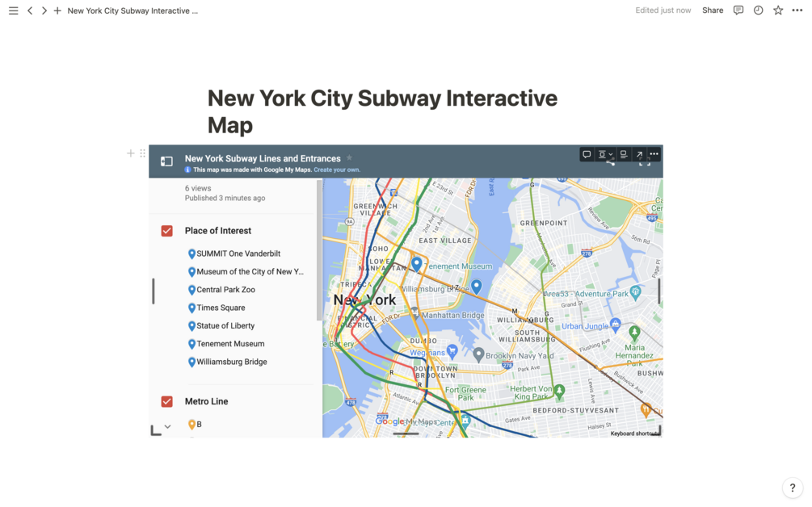812x507 pixels.
Task: Comment on the embed block
Action: [x=587, y=154]
